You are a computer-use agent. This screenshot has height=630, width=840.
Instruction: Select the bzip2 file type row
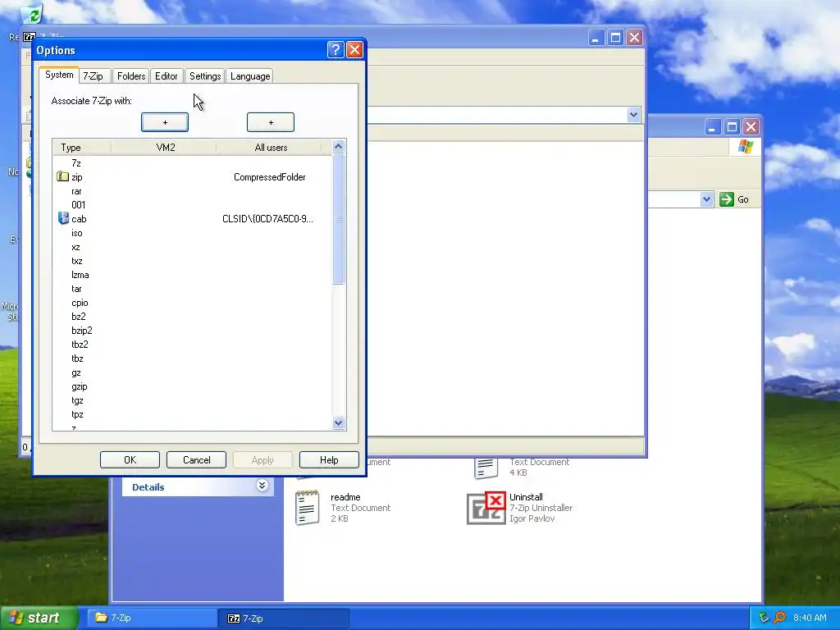(x=192, y=331)
